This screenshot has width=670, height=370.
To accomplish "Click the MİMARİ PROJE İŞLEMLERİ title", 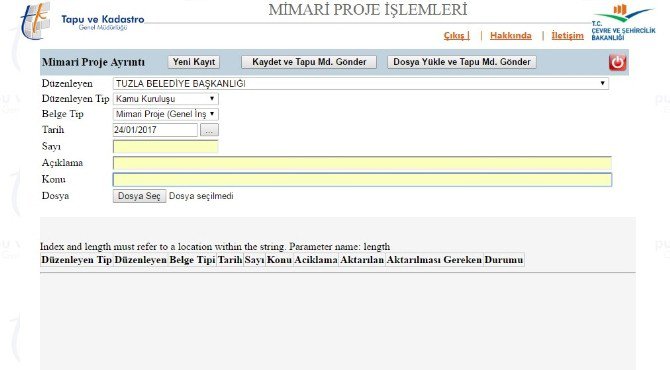I will (x=368, y=10).
